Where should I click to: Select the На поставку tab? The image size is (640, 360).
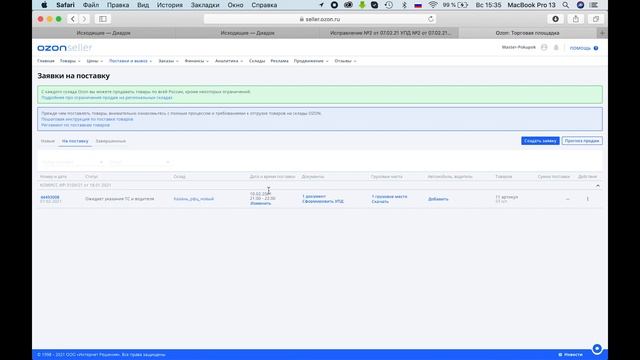coord(75,141)
